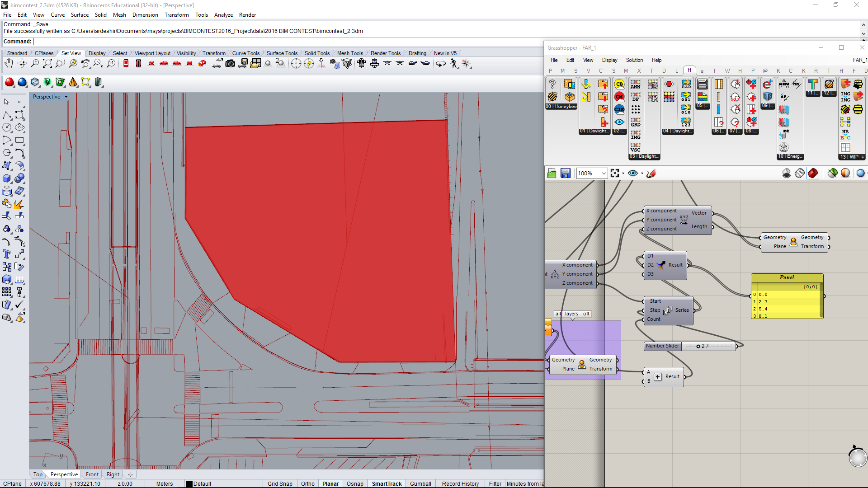Click the camera capture viewport icon
868x488 pixels.
point(230,64)
